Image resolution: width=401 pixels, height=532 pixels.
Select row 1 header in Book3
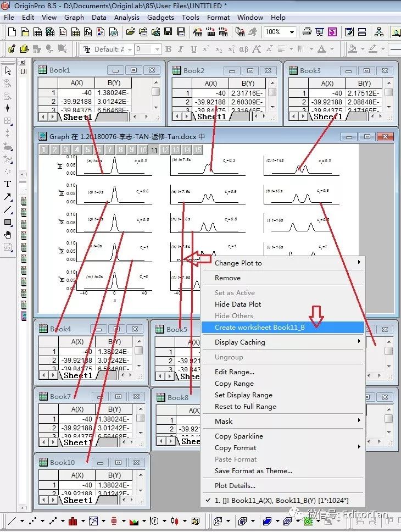(298, 93)
